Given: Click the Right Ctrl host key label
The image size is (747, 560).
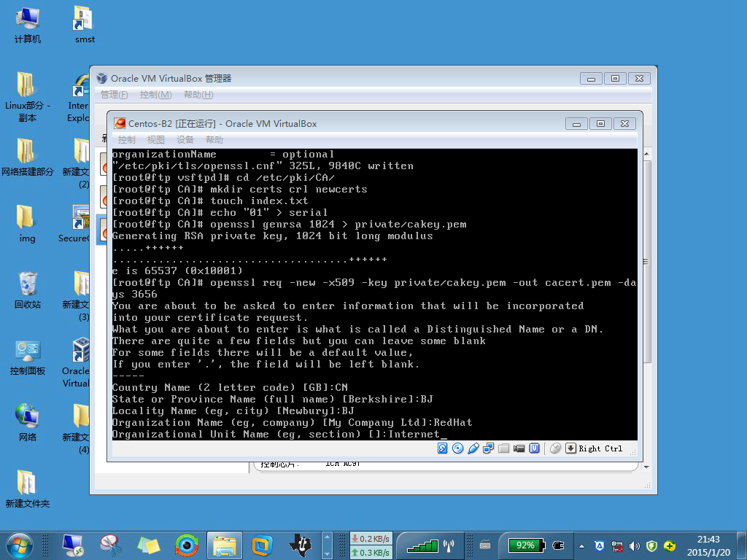Looking at the screenshot, I should (x=600, y=448).
